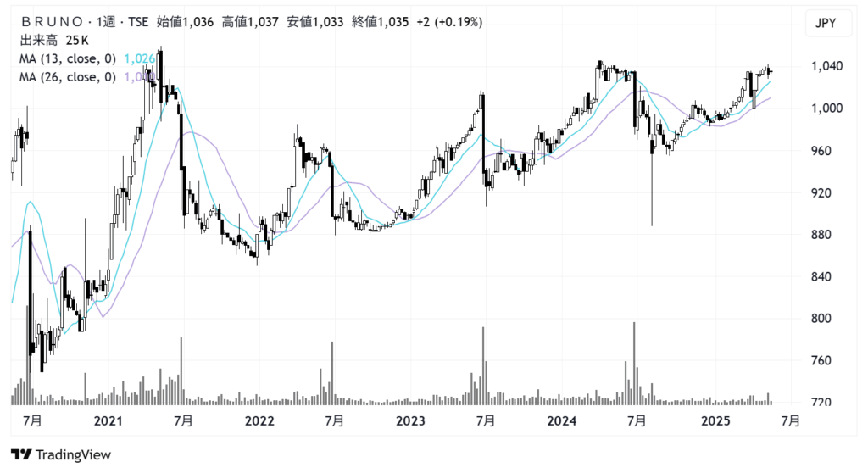This screenshot has width=868, height=473.
Task: Click the 800 price axis label
Action: pyautogui.click(x=821, y=318)
